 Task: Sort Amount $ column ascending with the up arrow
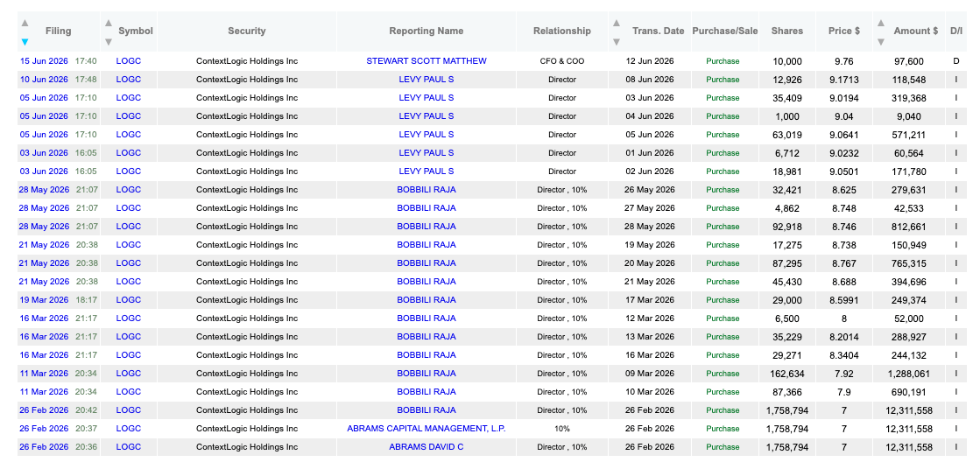[x=881, y=23]
